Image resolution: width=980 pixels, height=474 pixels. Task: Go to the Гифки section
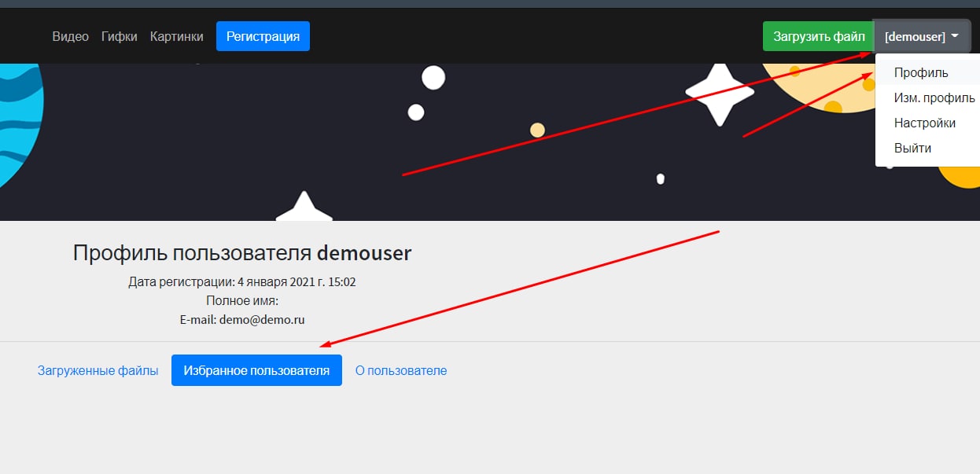point(120,36)
